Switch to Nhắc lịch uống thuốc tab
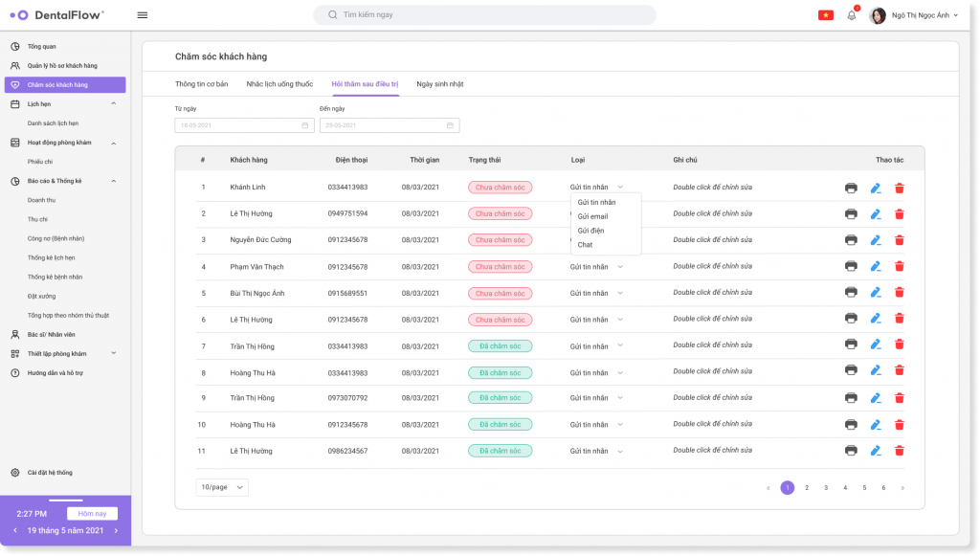The image size is (980, 556). tap(279, 84)
